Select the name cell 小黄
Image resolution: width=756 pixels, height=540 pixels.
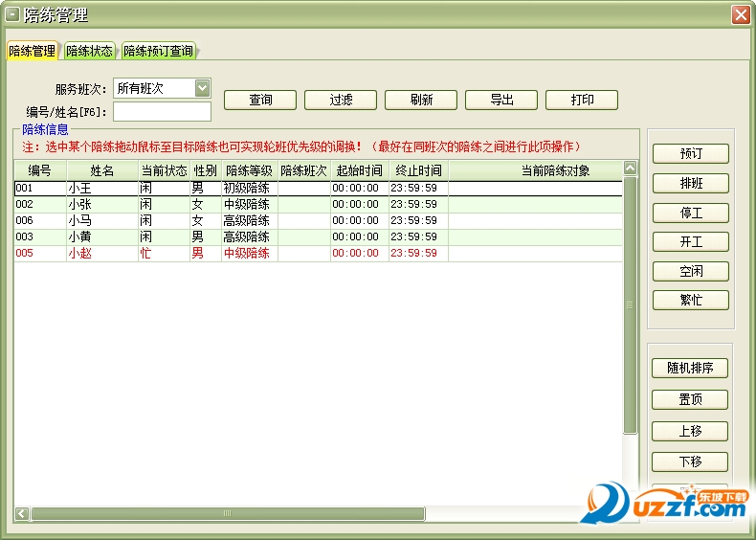click(102, 236)
